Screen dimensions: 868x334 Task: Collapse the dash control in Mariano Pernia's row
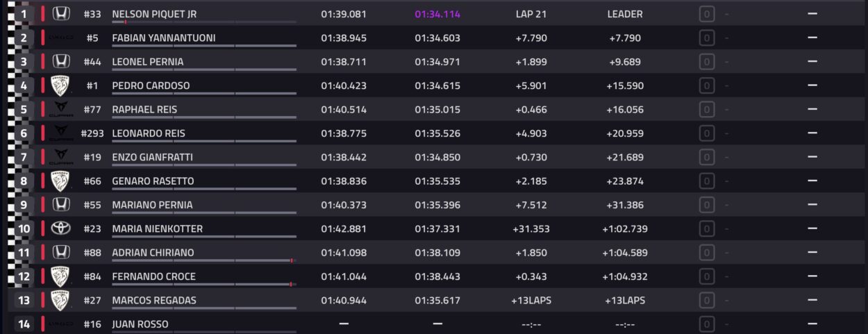812,205
